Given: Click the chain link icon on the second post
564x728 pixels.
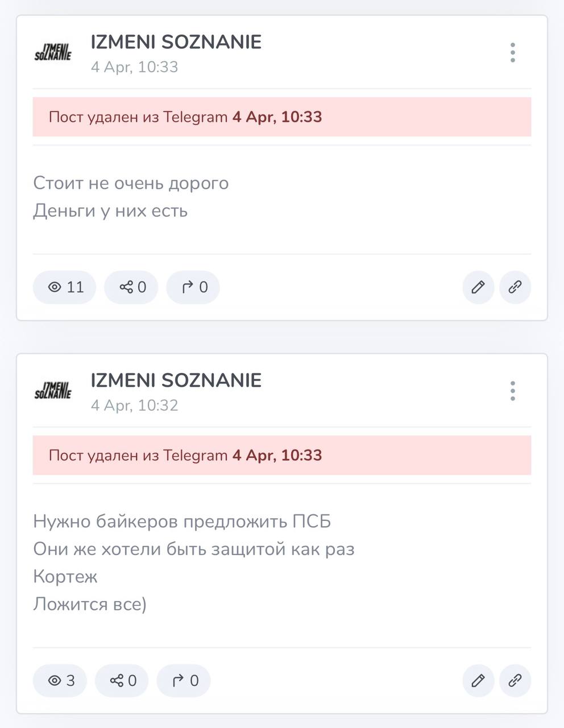Looking at the screenshot, I should [x=515, y=680].
